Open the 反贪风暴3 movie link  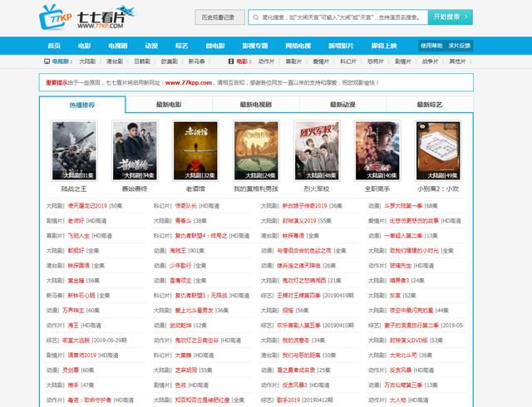point(295,385)
